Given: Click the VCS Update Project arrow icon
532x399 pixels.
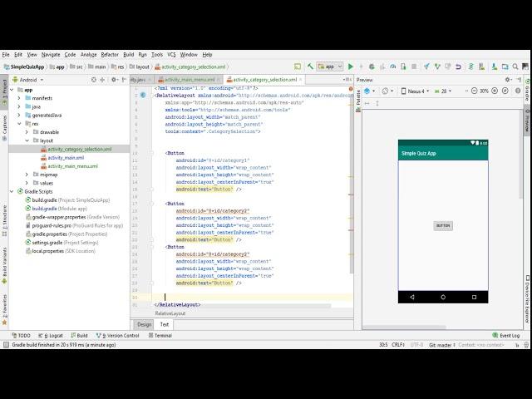Looking at the screenshot, I should 426,66.
